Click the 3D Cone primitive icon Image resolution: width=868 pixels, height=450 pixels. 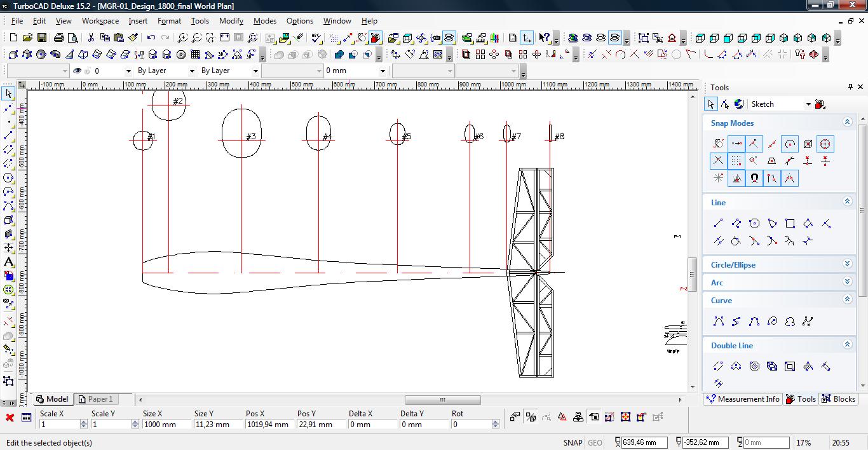69,55
